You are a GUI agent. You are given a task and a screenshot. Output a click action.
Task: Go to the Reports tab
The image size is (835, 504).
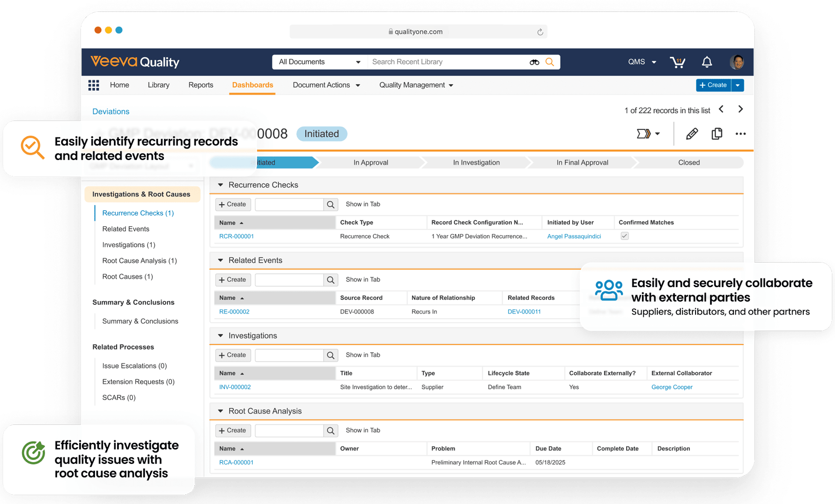201,85
